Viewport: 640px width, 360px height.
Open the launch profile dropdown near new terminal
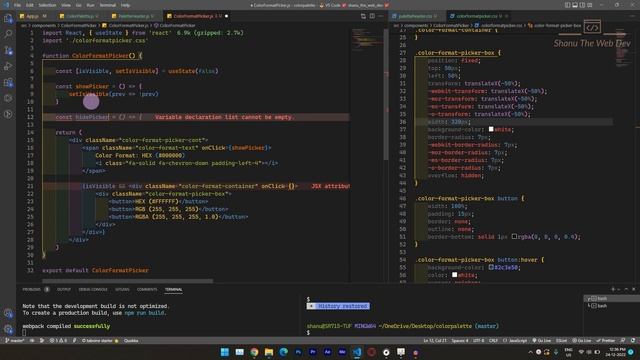click(x=618, y=289)
